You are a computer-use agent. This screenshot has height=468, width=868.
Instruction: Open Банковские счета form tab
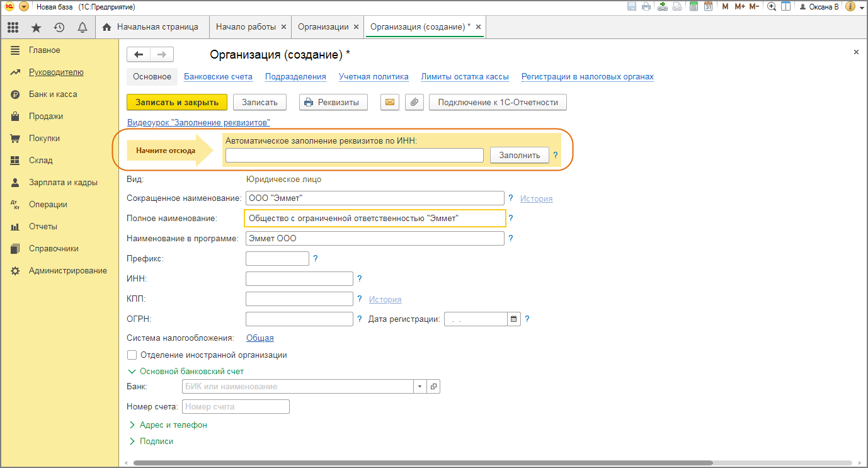pyautogui.click(x=218, y=77)
